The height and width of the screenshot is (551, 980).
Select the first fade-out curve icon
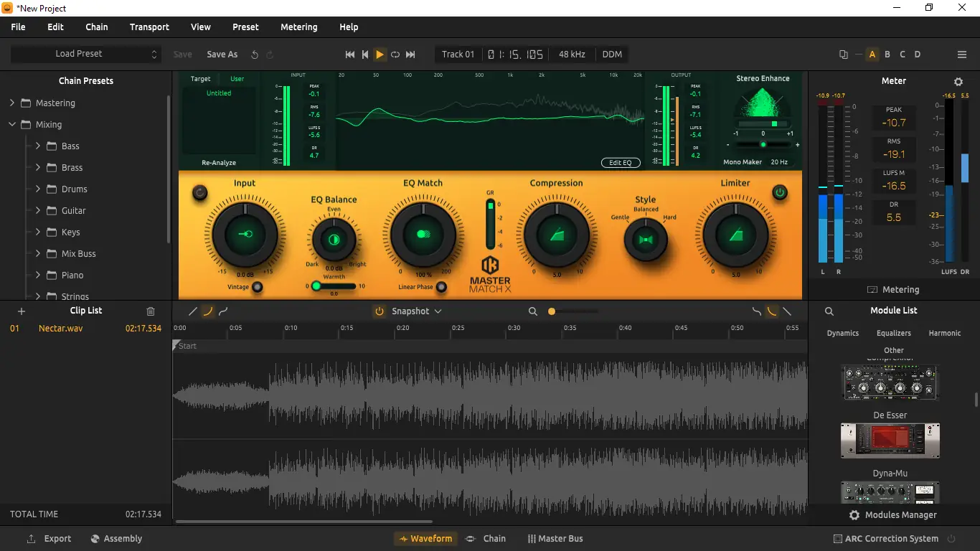pyautogui.click(x=756, y=311)
